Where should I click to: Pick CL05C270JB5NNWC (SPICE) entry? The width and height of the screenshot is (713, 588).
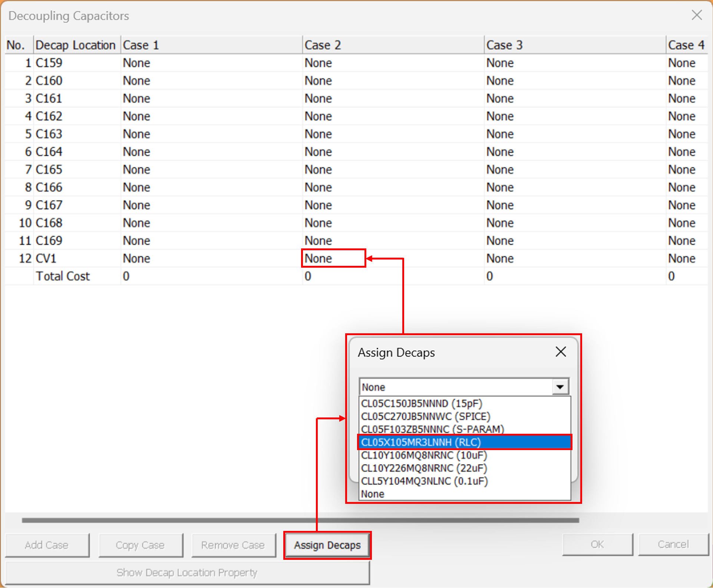click(426, 416)
